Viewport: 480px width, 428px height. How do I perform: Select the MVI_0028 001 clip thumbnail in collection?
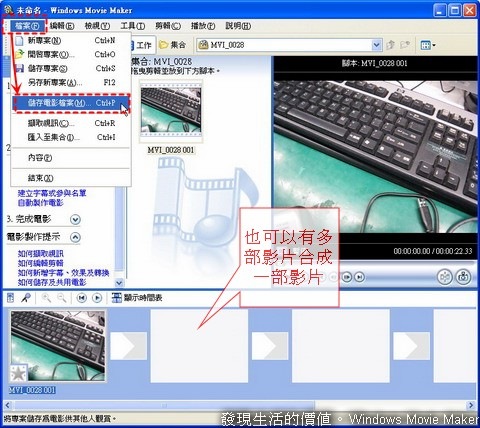click(x=171, y=111)
